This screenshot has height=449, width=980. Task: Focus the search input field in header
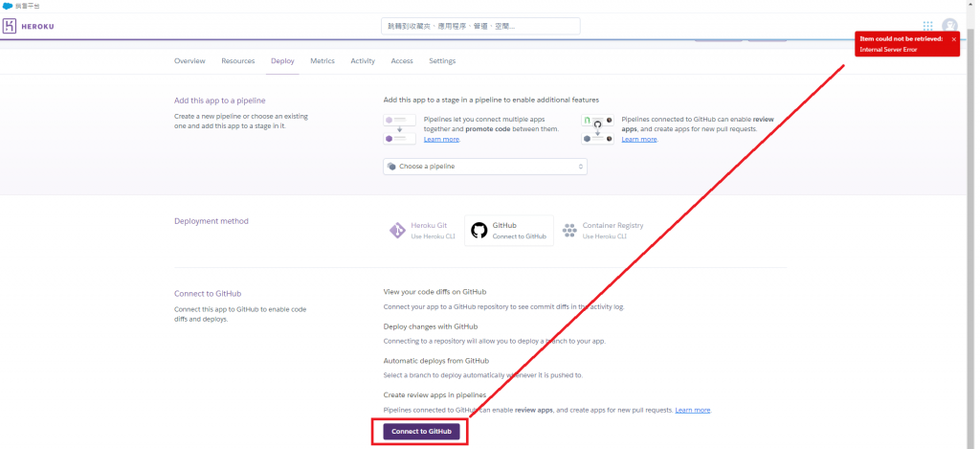[x=480, y=26]
